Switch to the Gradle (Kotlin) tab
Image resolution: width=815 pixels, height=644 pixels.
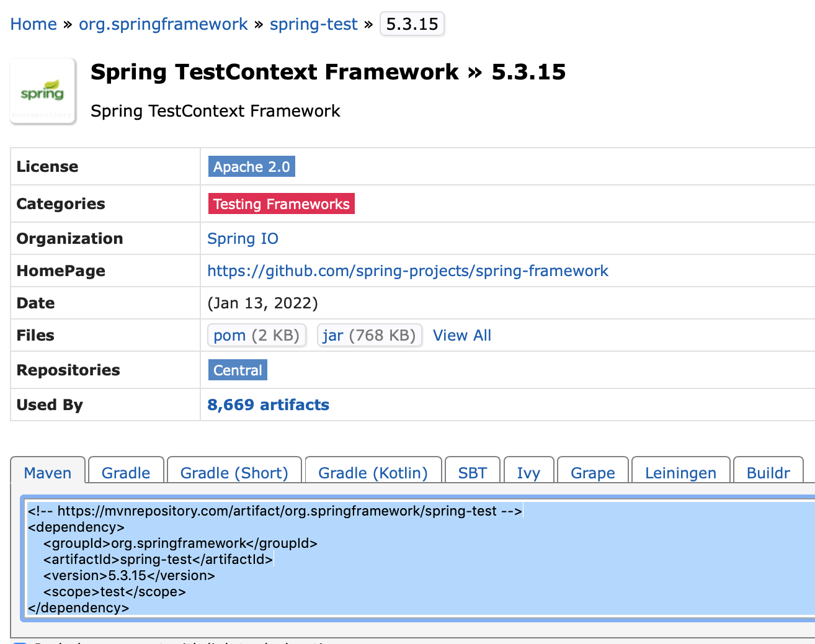[x=373, y=472]
